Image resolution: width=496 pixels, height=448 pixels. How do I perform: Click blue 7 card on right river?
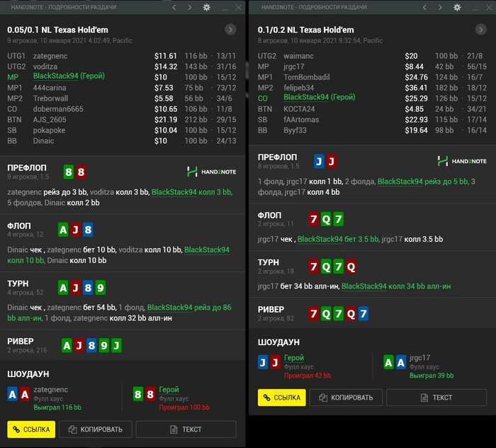click(363, 313)
